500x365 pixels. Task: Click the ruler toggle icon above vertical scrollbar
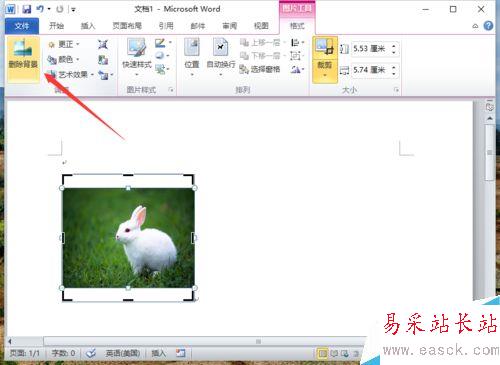[x=489, y=106]
